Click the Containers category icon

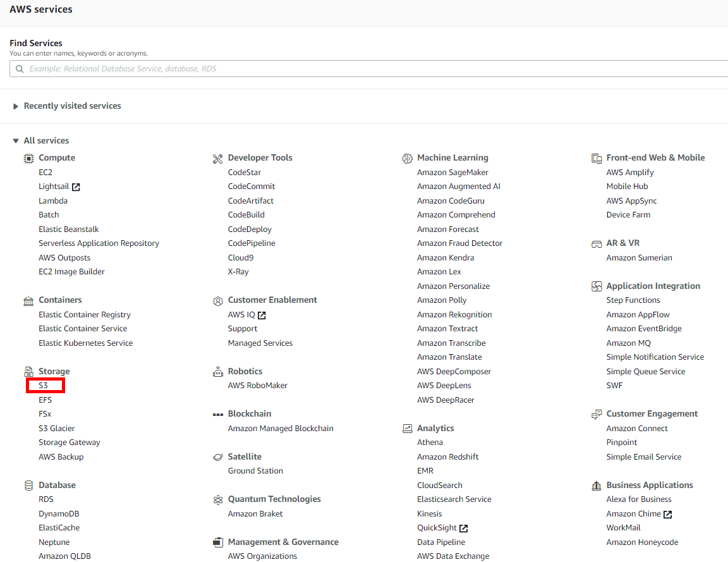tap(28, 300)
